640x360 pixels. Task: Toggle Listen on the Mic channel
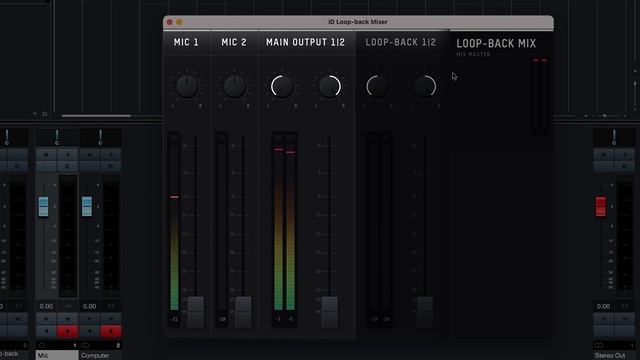(46, 166)
